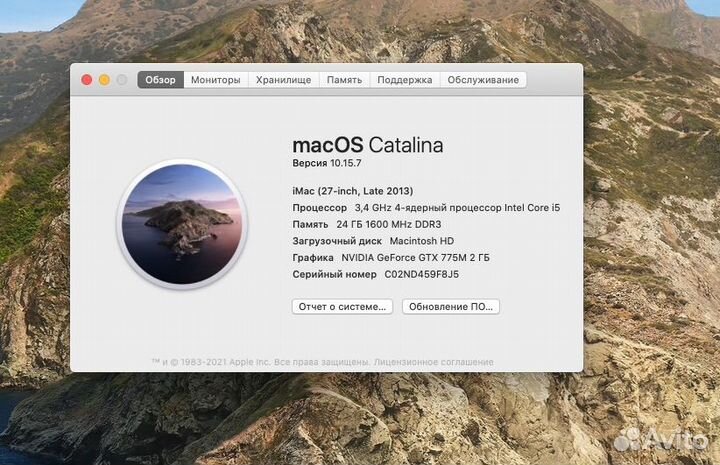The height and width of the screenshot is (465, 720).
Task: Select NVIDIA GeForce GTX 775M graphics value
Action: click(415, 258)
